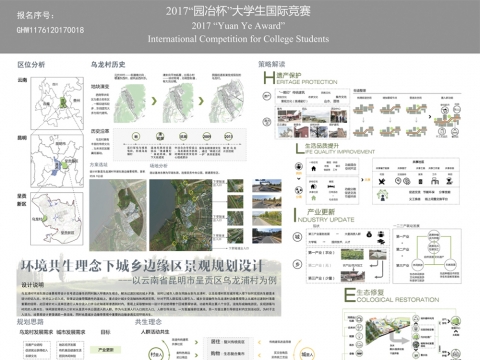Click the subtitle mentioning 乌龙浦村为例
The image size is (480, 360).
(x=198, y=280)
